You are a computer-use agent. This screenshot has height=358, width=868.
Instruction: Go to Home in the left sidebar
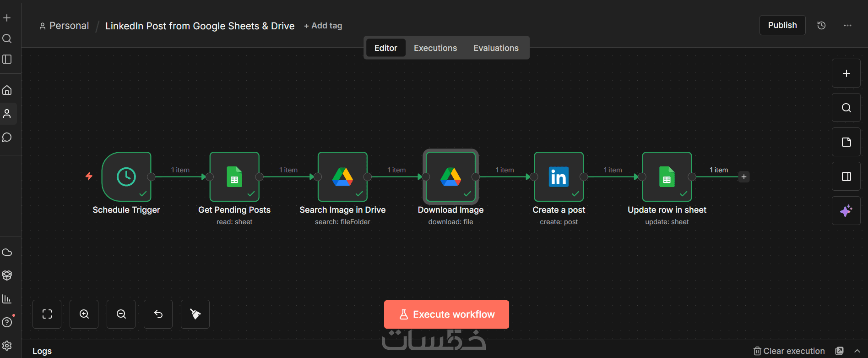pos(7,90)
